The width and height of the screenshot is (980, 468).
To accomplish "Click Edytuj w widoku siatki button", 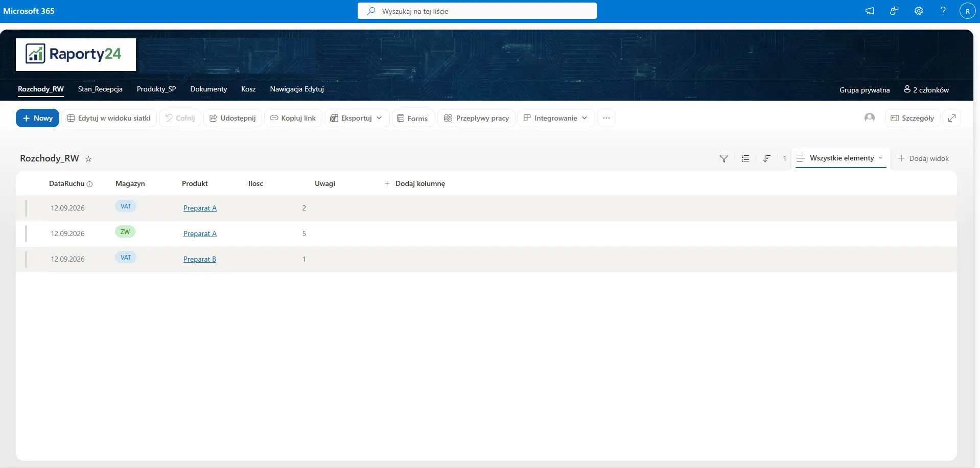I will tap(109, 118).
